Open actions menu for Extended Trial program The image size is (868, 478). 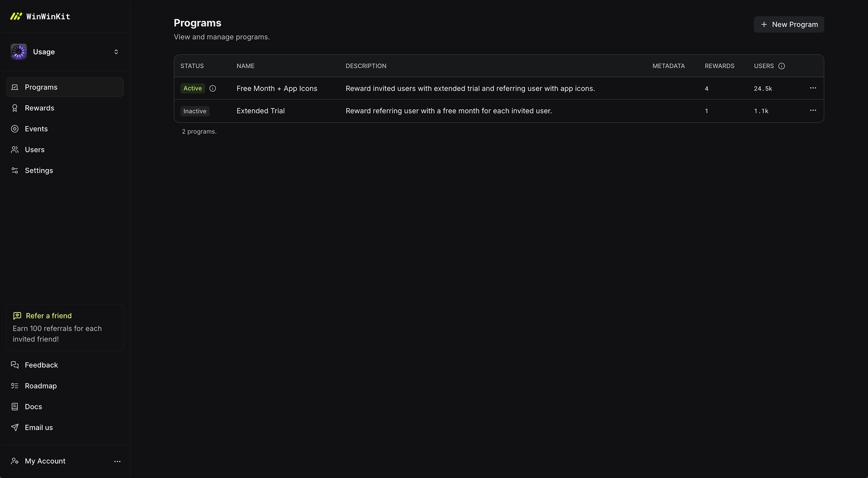(x=813, y=111)
